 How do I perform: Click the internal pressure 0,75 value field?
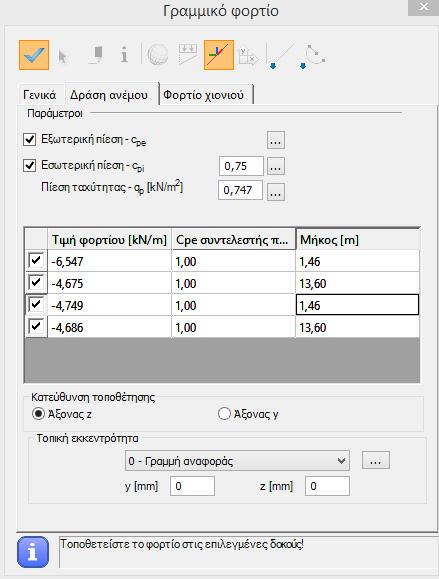click(x=241, y=166)
